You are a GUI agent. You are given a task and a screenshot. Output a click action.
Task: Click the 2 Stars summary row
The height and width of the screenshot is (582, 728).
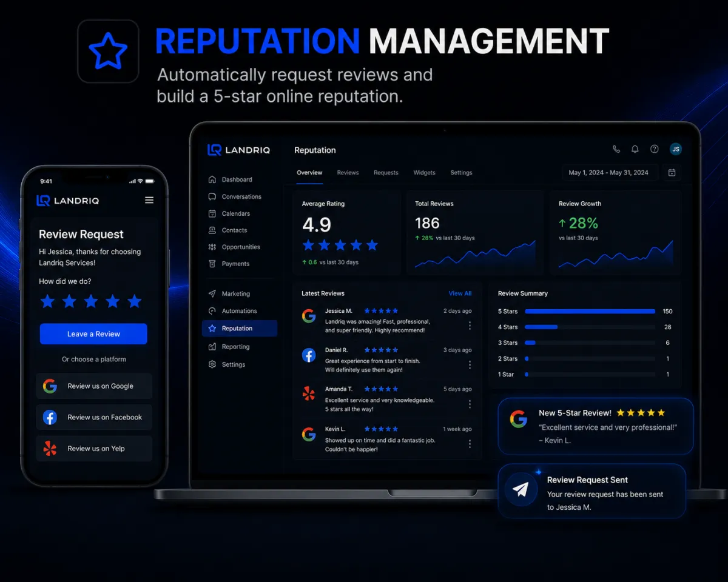tap(585, 358)
